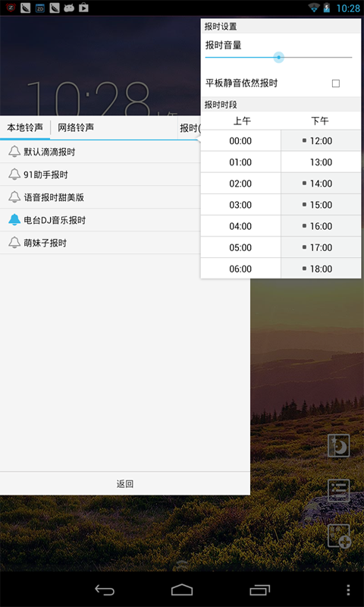Click the 上午 column header
This screenshot has width=364, height=607.
[242, 121]
